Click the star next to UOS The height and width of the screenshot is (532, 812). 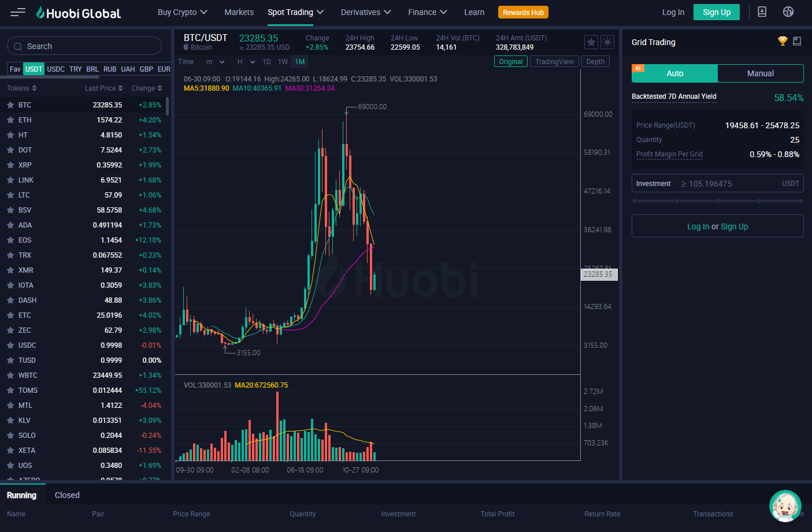(x=10, y=466)
